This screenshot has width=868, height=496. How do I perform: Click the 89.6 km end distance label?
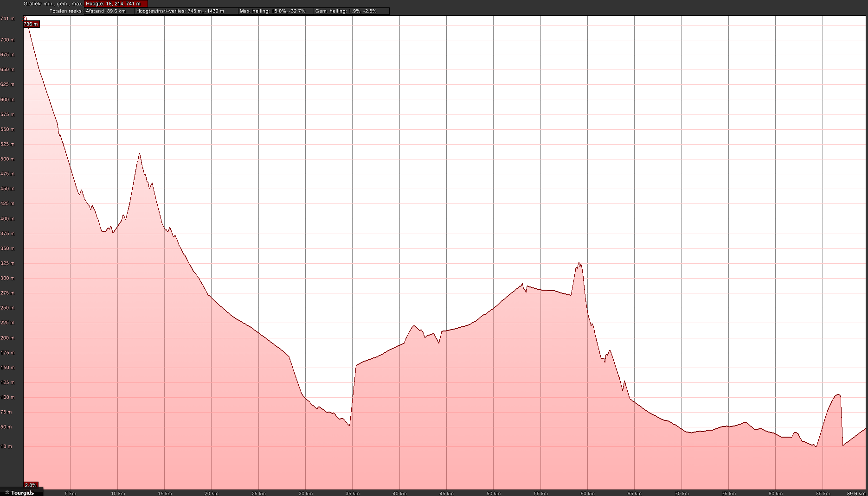[856, 494]
